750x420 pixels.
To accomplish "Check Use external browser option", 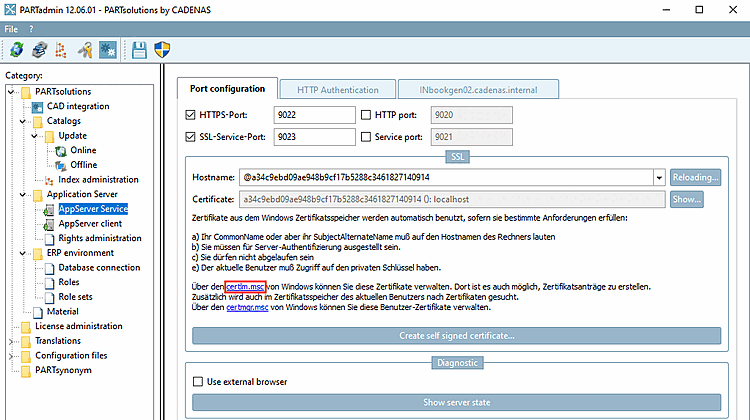I will pos(198,381).
